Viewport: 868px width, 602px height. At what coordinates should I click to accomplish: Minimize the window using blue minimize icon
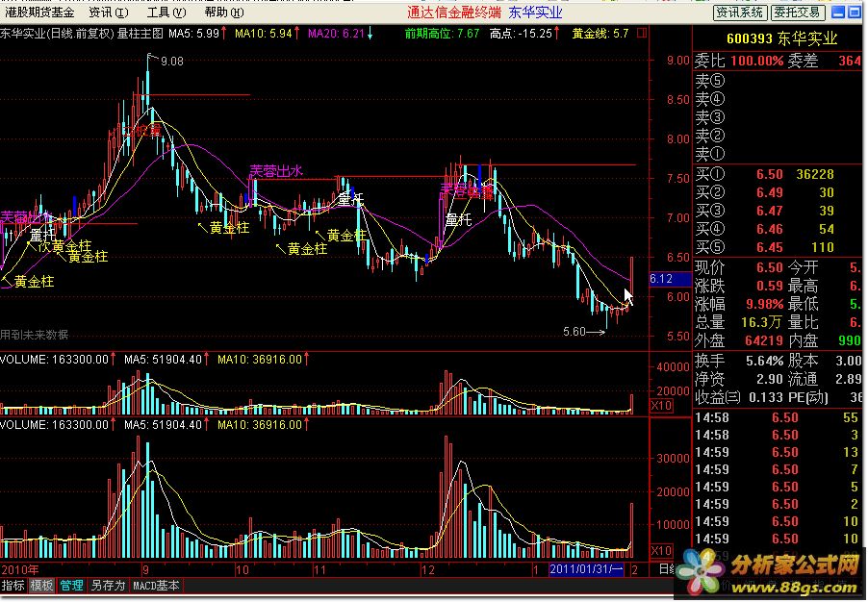(839, 13)
